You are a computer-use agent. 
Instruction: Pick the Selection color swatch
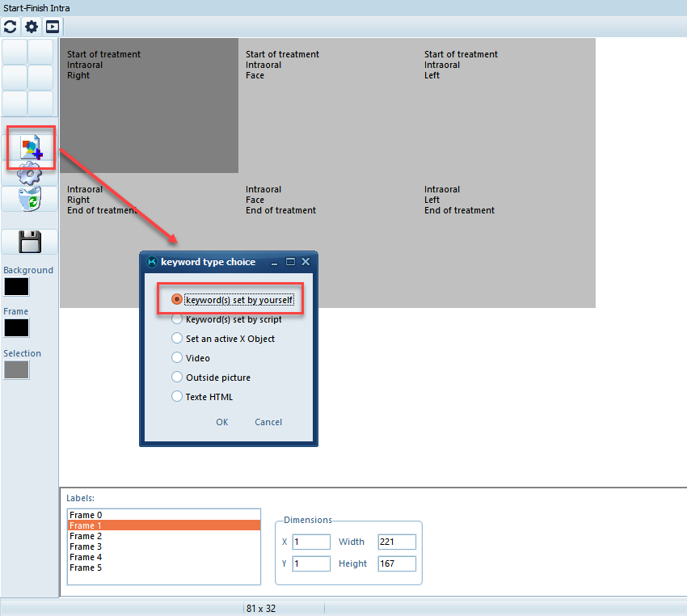17,370
